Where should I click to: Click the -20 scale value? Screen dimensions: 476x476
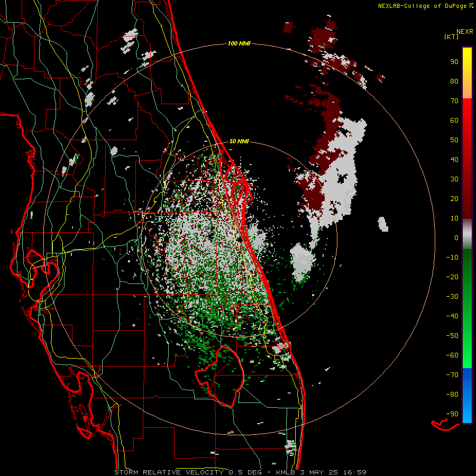tap(452, 277)
